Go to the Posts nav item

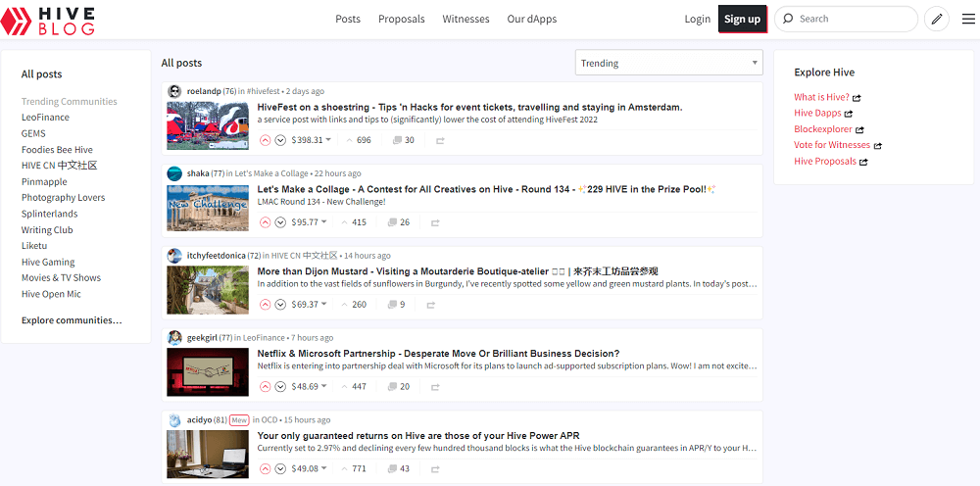click(348, 19)
